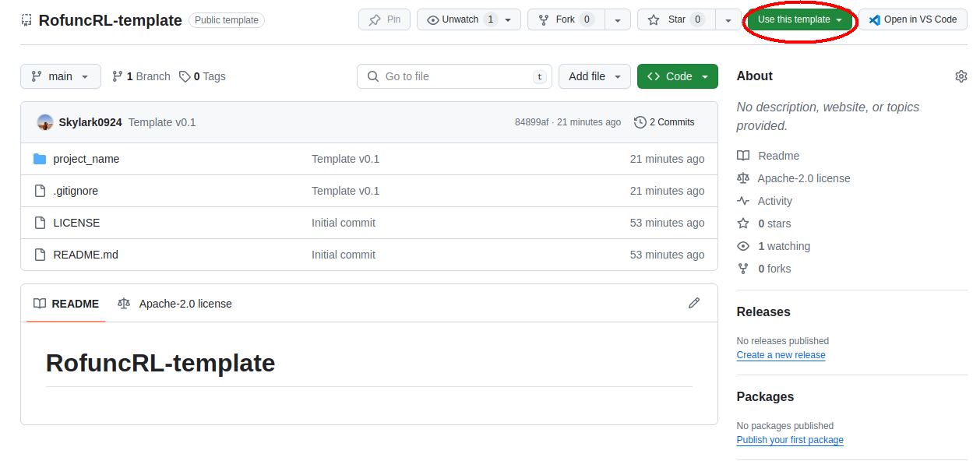Open the main branch selector
Screen dimensions: 980x468
click(x=61, y=76)
